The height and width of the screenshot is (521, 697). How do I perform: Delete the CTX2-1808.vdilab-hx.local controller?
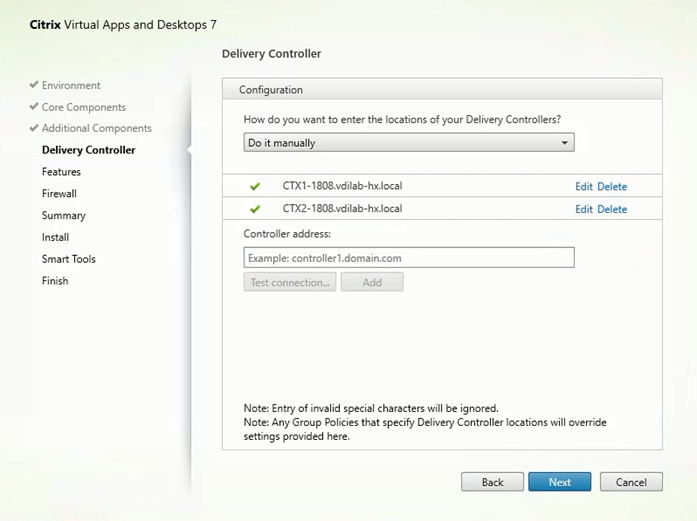tap(612, 209)
